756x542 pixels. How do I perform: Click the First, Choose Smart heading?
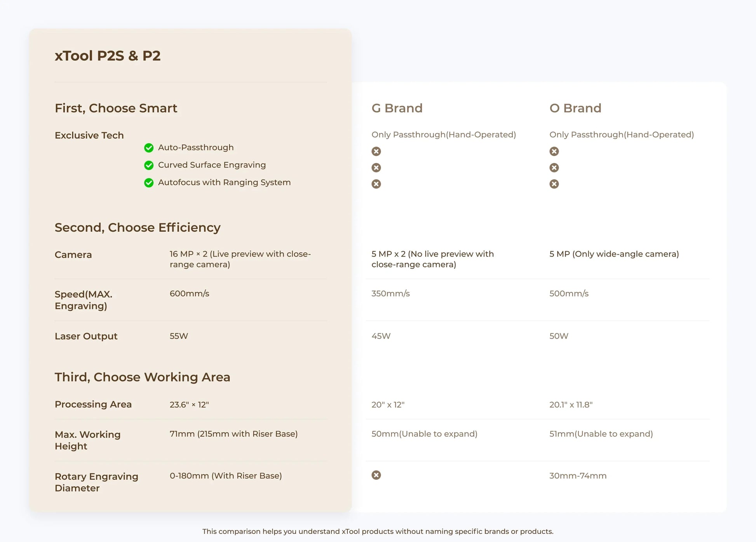tap(116, 108)
